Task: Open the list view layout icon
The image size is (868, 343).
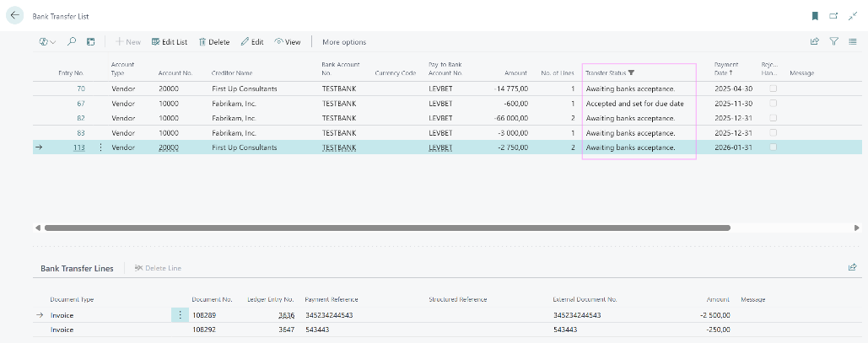Action: point(853,41)
